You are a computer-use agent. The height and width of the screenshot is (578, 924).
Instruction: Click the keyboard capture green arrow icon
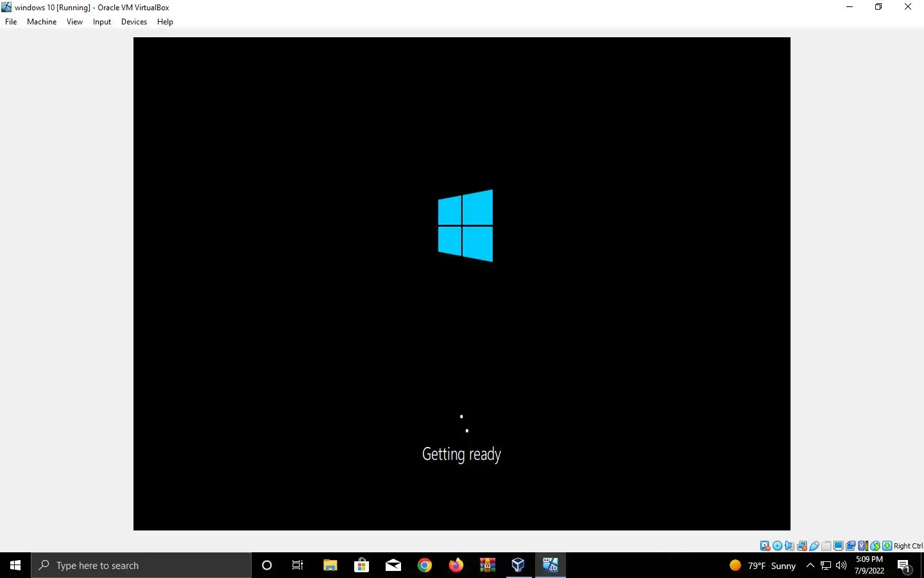coord(887,546)
